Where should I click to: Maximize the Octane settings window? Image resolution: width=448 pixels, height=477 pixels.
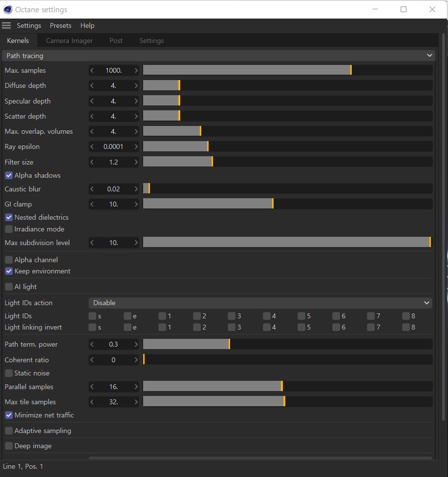pos(404,9)
